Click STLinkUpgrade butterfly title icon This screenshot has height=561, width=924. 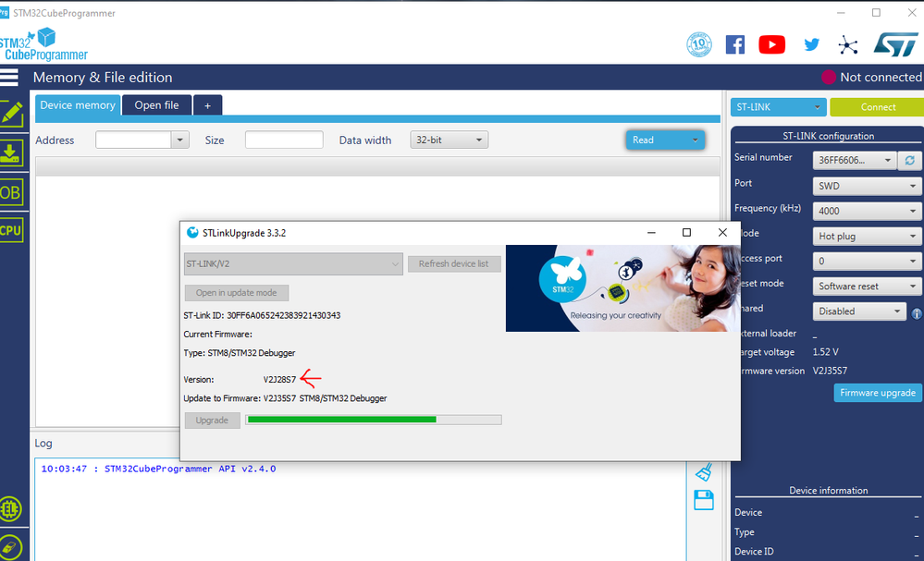[192, 233]
